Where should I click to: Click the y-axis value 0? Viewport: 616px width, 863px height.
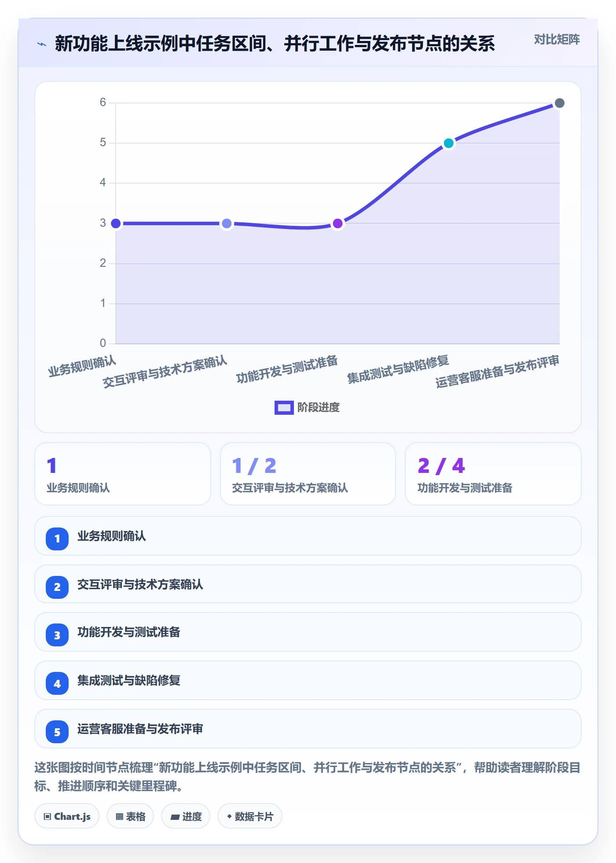(x=103, y=343)
